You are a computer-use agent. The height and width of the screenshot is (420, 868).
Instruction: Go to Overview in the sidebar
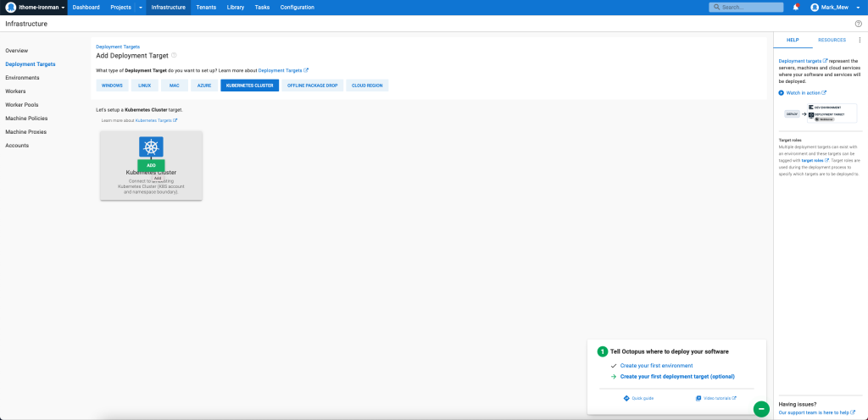pyautogui.click(x=17, y=50)
